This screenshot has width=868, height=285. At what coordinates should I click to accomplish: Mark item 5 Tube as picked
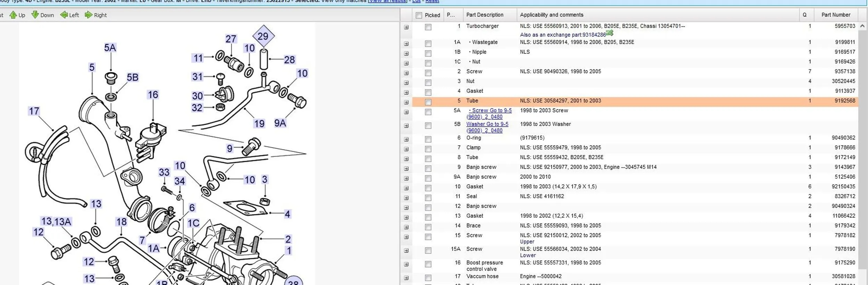point(428,102)
